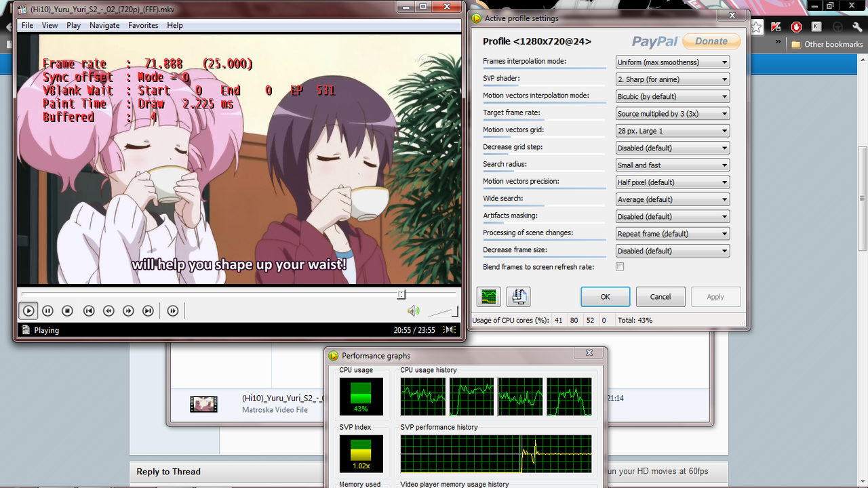The image size is (868, 488).
Task: Skip to the next file in the player
Action: click(x=148, y=311)
